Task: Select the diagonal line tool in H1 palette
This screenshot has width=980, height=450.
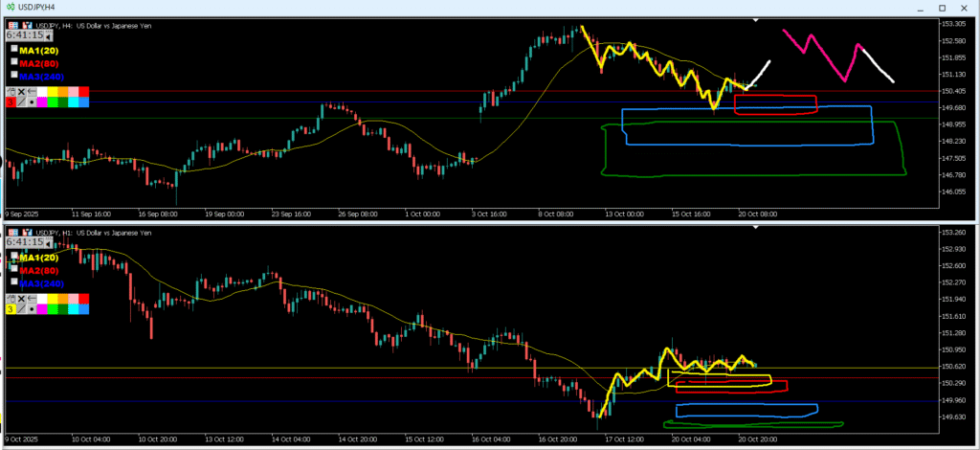Action: (21, 309)
